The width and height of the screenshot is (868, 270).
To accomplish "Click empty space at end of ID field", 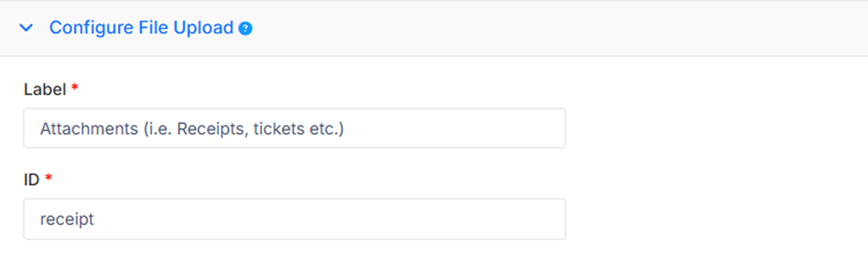I will (327, 219).
